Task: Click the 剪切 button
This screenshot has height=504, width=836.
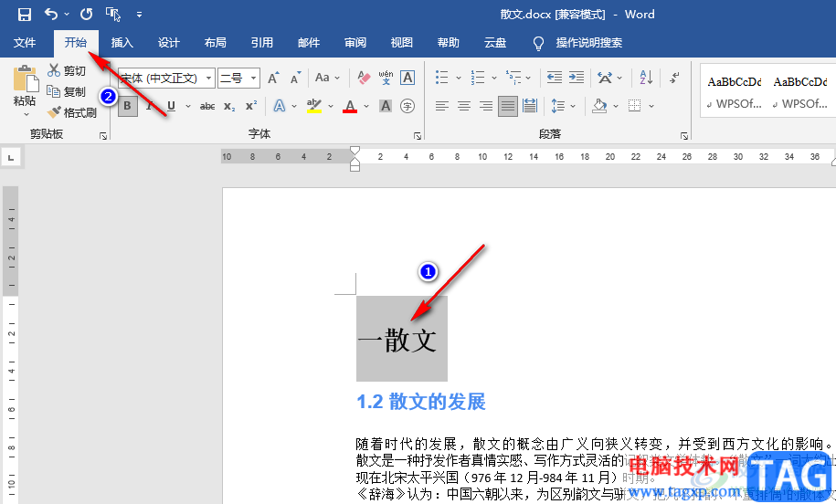Action: pos(67,70)
